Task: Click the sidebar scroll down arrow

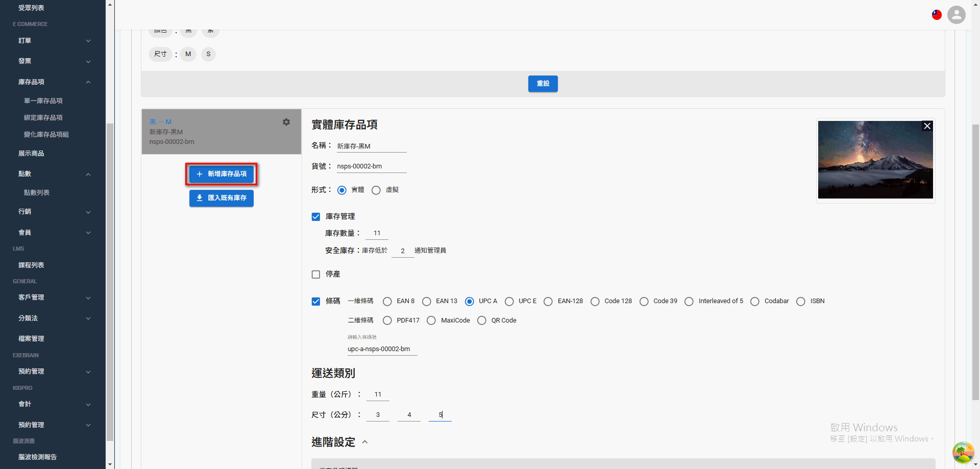Action: [110, 465]
